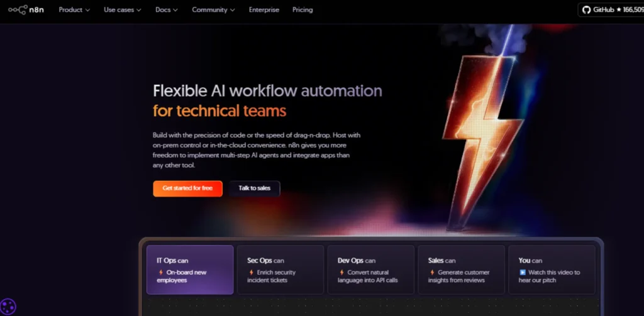644x316 pixels.
Task: Open the GitHub star counter button
Action: click(611, 10)
